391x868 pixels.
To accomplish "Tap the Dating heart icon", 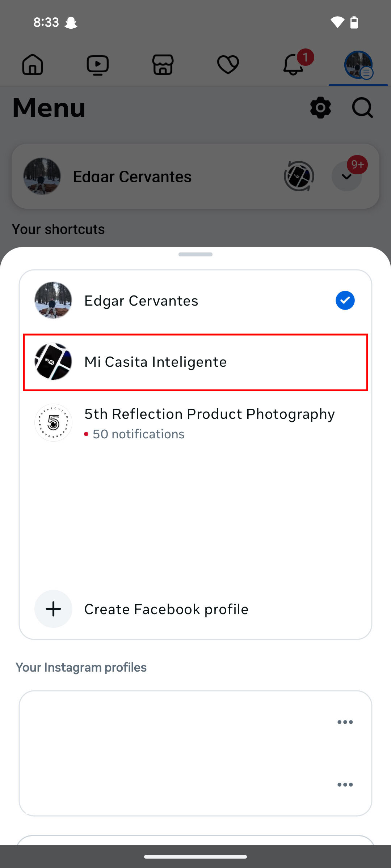I will click(228, 65).
